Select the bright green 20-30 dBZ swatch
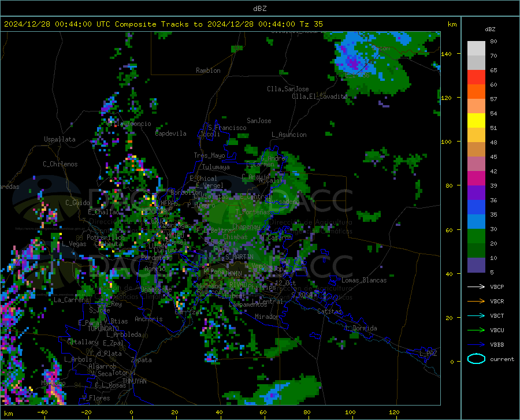 point(476,236)
